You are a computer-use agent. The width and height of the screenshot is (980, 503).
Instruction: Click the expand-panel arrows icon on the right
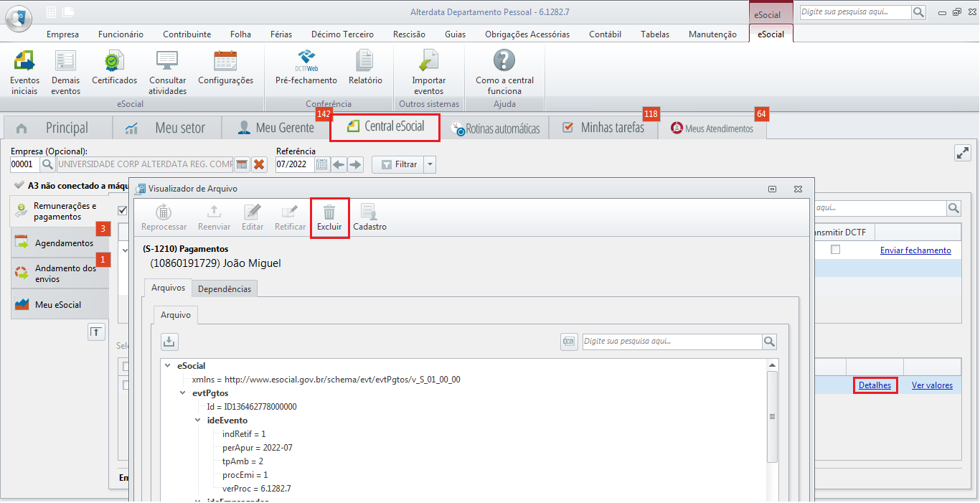962,153
